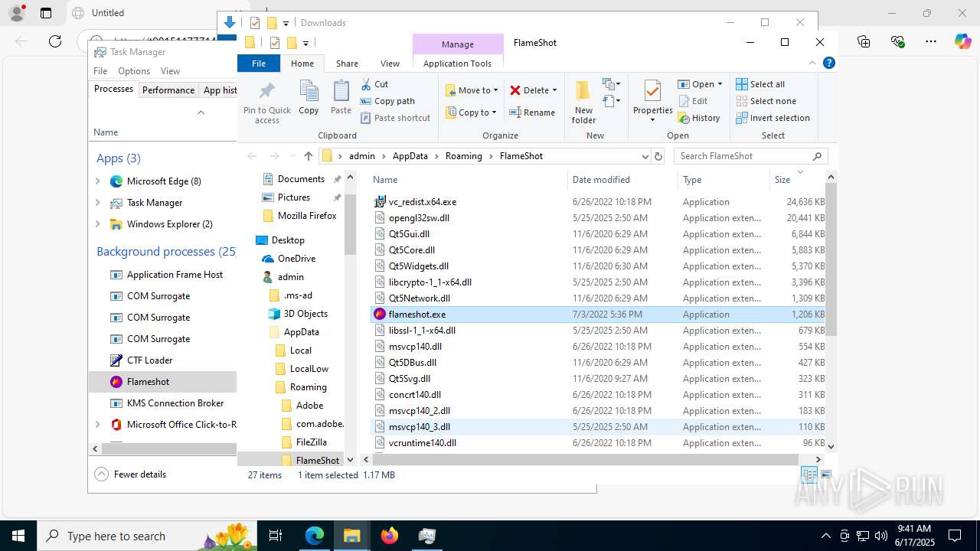980x551 pixels.
Task: Open Explorer ribbon Help question mark
Action: click(x=828, y=64)
